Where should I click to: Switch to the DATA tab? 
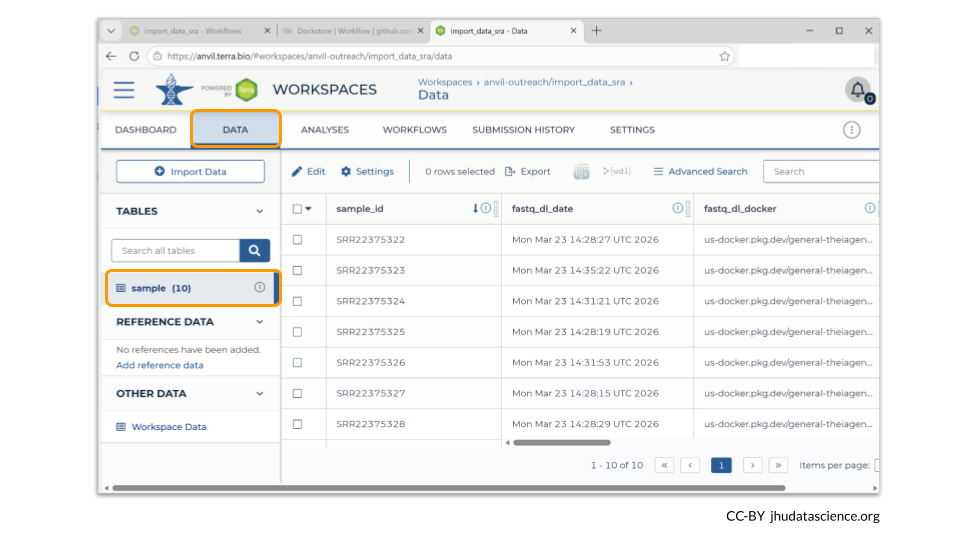click(236, 129)
